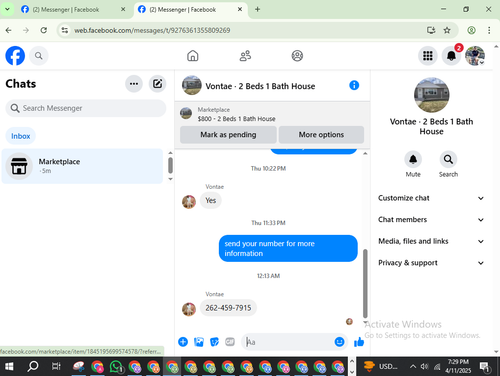The height and width of the screenshot is (376, 500).
Task: Click More options button
Action: coord(321,135)
